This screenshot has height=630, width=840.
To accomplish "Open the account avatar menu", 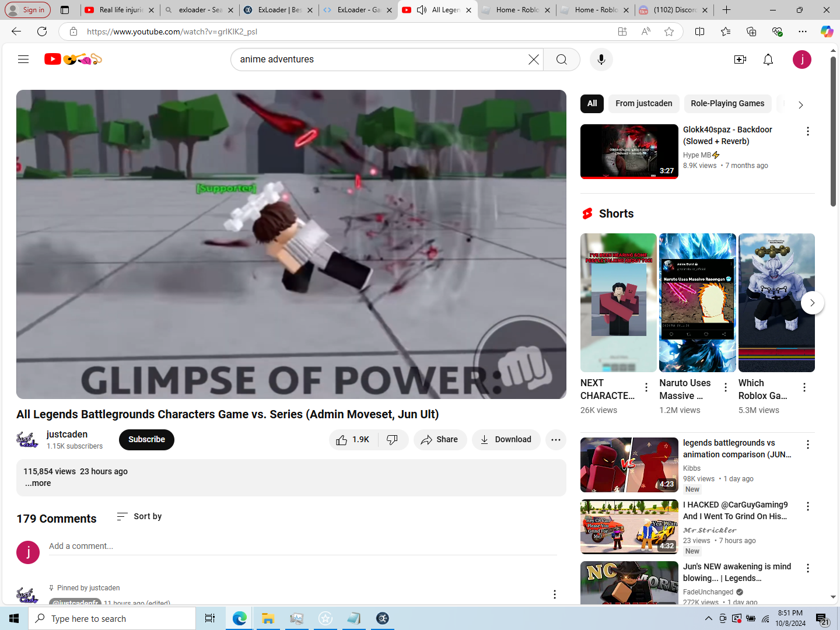I will (802, 60).
